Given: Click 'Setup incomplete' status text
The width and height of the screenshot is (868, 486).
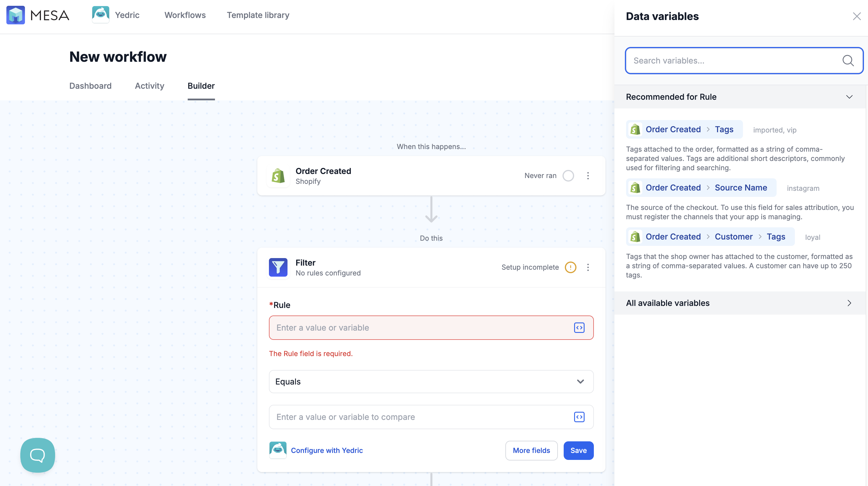Looking at the screenshot, I should [530, 267].
